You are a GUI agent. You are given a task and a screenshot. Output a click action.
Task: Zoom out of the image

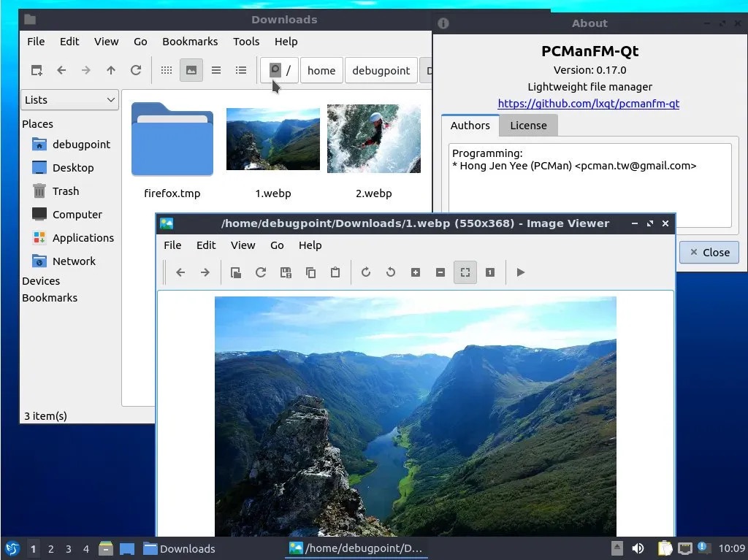point(440,272)
